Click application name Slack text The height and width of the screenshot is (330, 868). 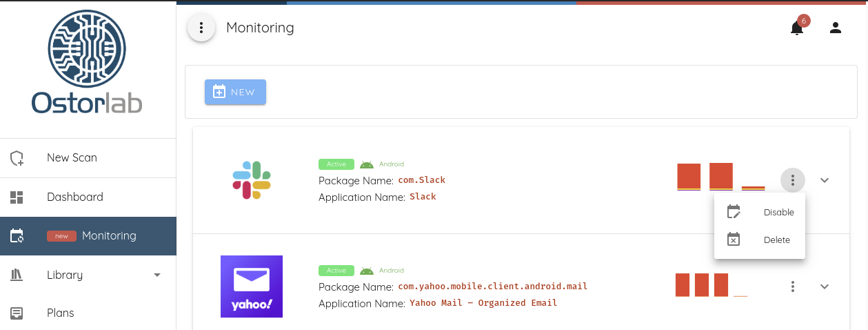pos(423,197)
